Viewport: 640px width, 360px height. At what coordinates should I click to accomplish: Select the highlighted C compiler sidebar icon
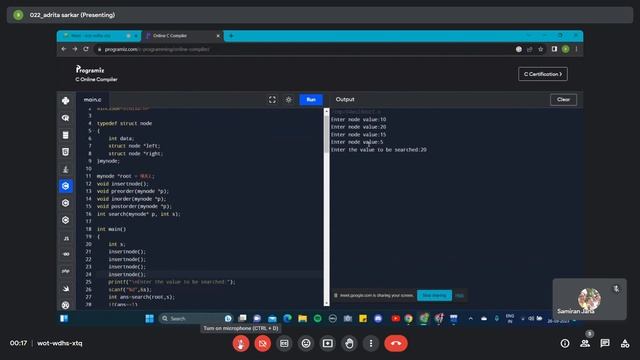coord(65,186)
